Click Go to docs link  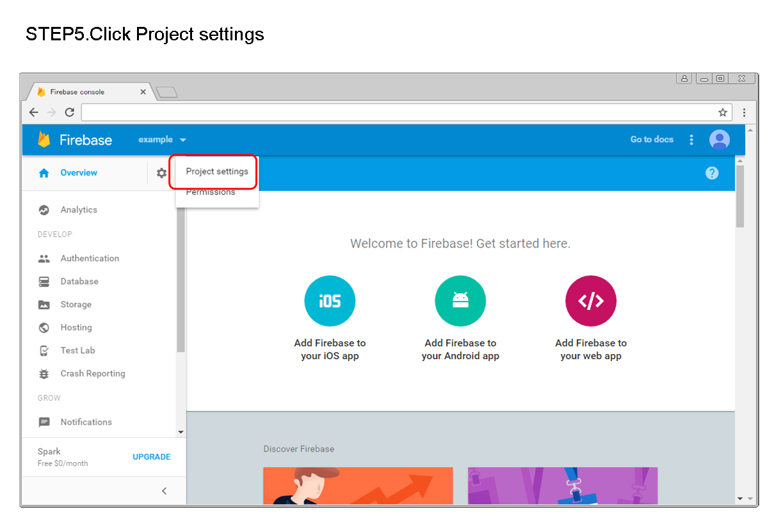pyautogui.click(x=652, y=140)
